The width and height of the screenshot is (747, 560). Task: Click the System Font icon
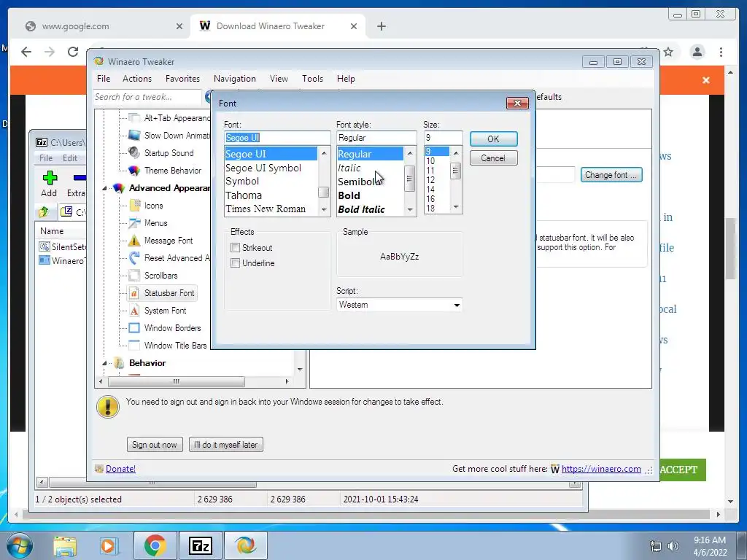(135, 311)
